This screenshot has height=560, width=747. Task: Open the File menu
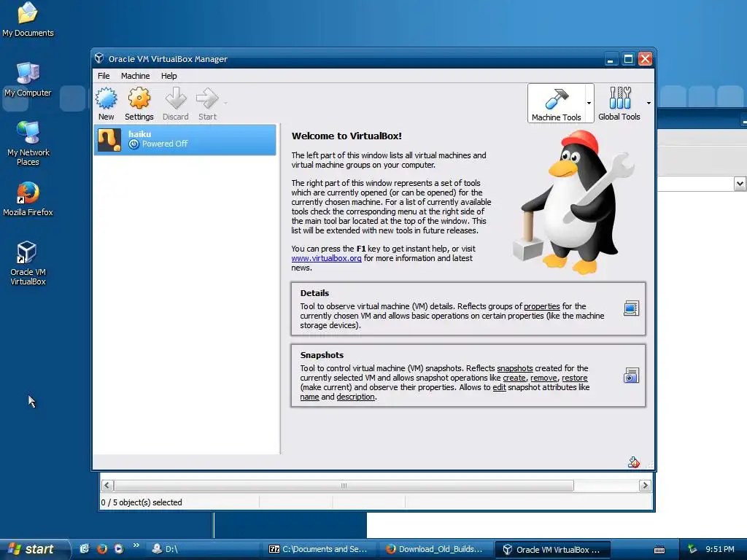104,76
